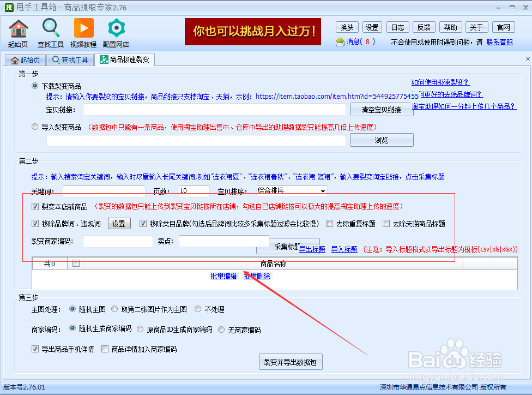532x395 pixels.
Task: Open the 去除品牌词 help link
Action: pyautogui.click(x=451, y=94)
